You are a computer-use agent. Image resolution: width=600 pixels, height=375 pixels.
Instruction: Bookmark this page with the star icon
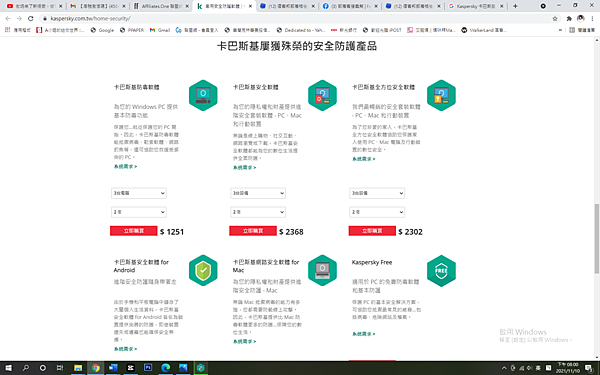pos(555,18)
